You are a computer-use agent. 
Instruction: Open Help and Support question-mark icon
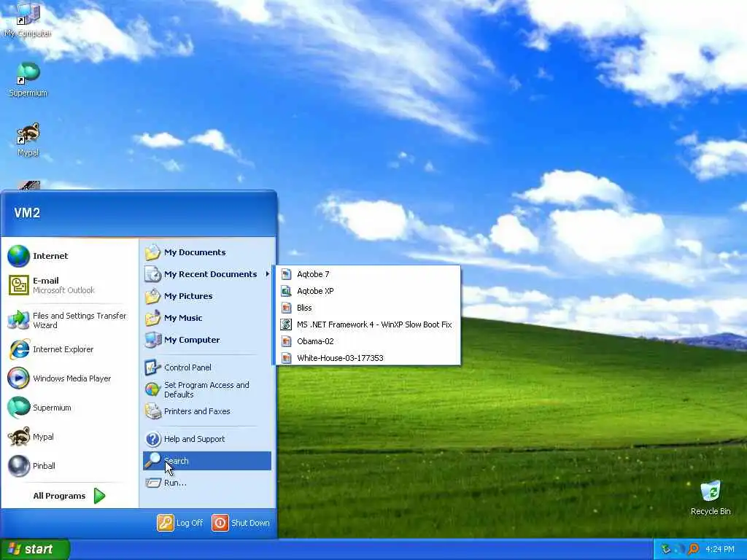click(x=153, y=439)
